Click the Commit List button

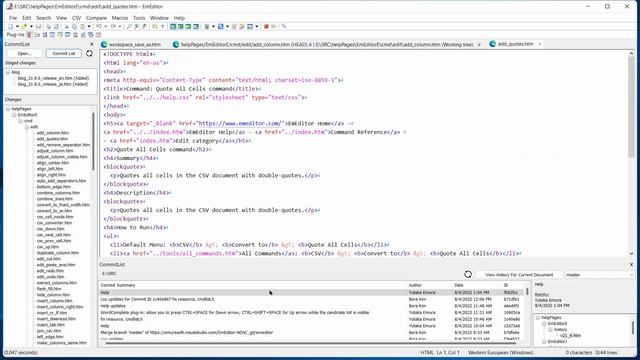[x=64, y=53]
